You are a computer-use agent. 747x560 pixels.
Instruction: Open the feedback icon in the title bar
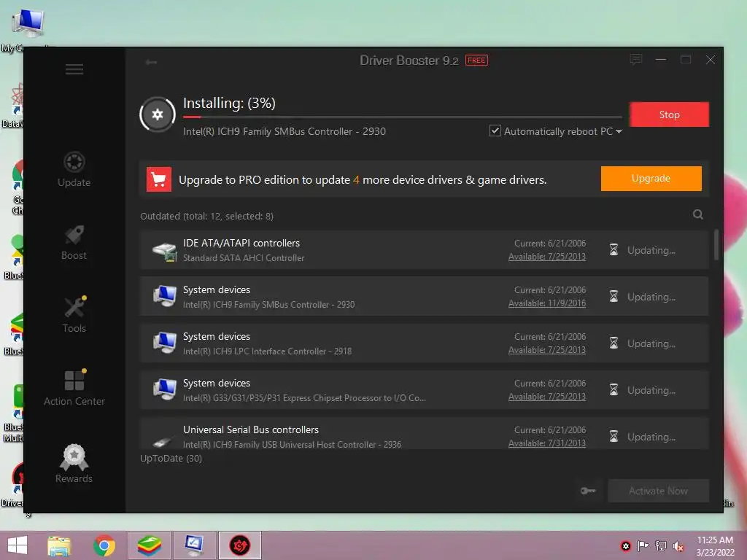[635, 60]
